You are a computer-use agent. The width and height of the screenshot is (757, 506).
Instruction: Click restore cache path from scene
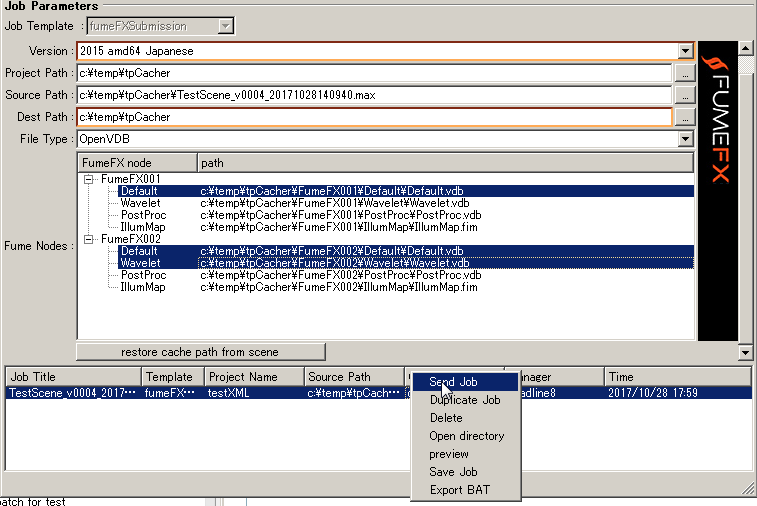pyautogui.click(x=200, y=352)
